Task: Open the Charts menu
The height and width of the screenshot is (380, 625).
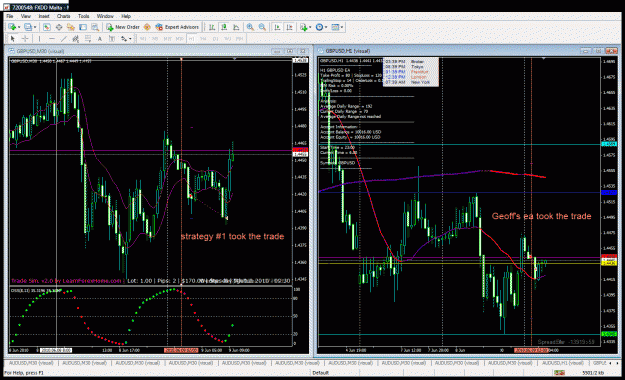Action: 63,16
